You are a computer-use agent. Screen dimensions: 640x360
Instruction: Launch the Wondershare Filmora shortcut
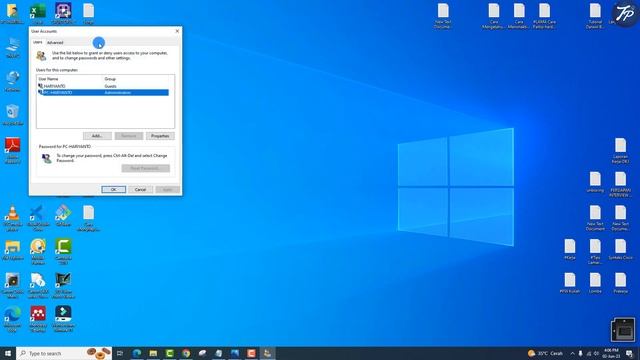(x=63, y=319)
